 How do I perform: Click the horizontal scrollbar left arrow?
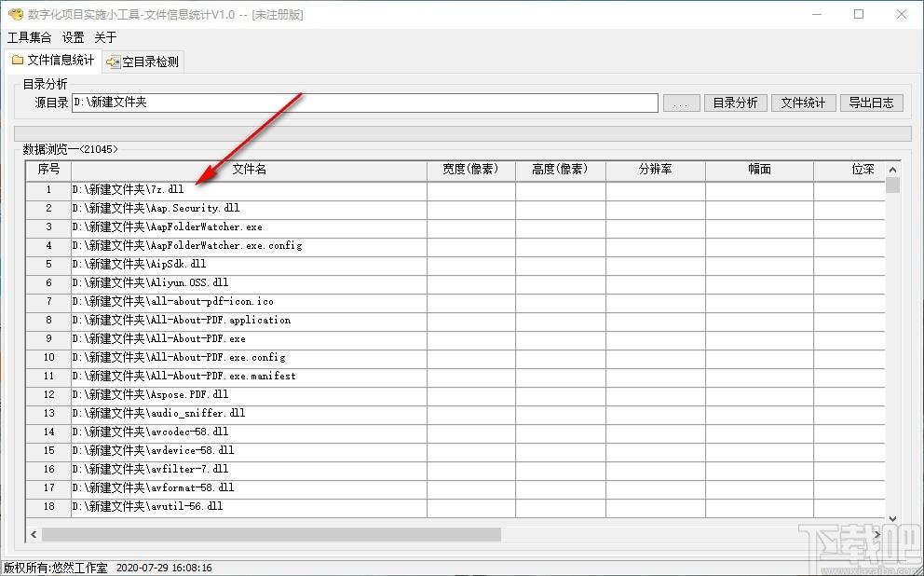(34, 535)
